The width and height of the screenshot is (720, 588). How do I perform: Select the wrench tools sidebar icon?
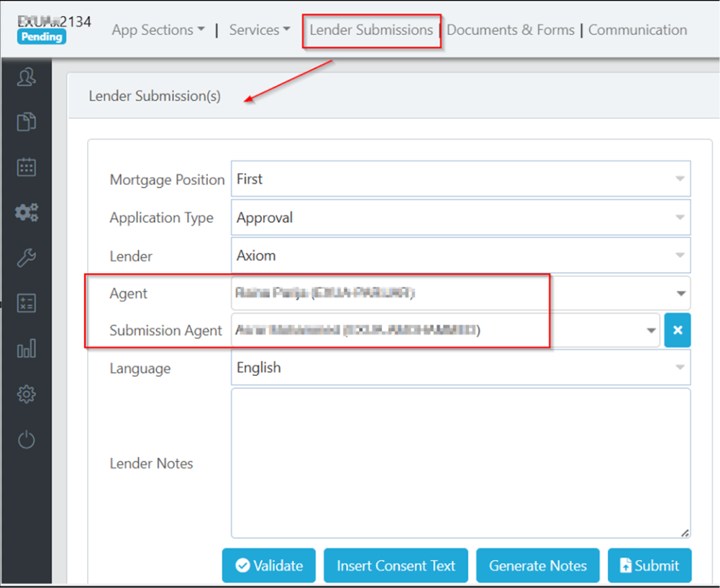[x=26, y=257]
